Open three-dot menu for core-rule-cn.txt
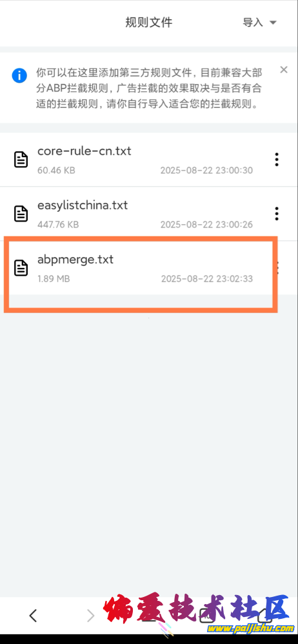The height and width of the screenshot is (644, 298). (x=277, y=159)
